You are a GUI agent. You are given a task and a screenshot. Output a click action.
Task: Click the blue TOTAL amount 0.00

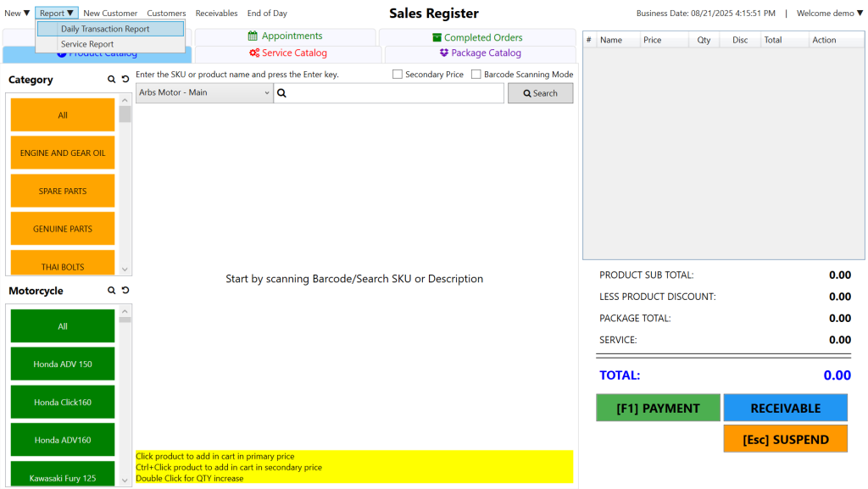[837, 375]
